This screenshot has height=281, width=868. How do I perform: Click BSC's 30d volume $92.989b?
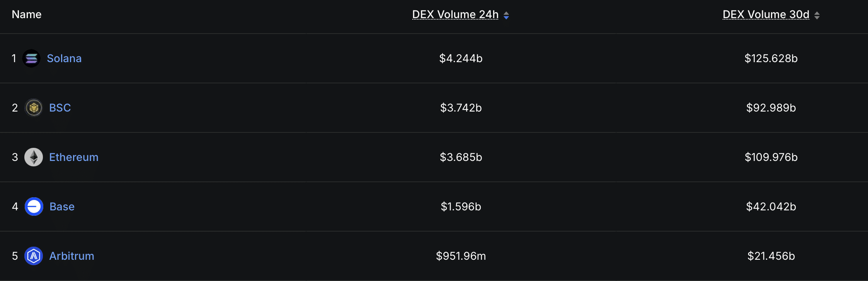(771, 108)
